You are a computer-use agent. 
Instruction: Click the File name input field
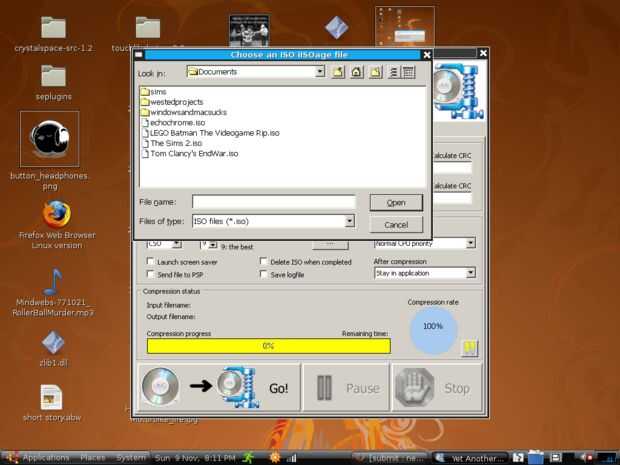point(274,202)
